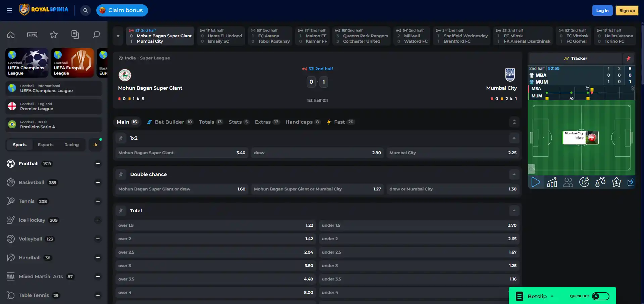Play the tracker live animation
Image resolution: width=644 pixels, height=304 pixels.
pos(536,182)
